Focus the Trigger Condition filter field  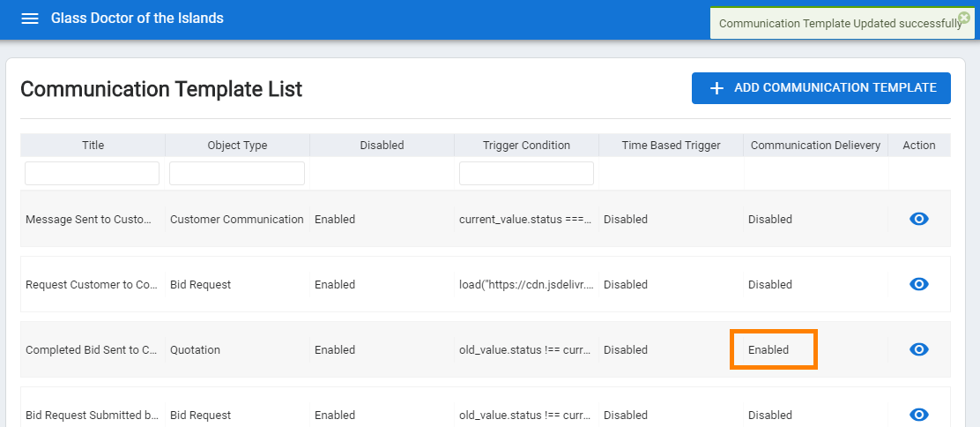coord(526,174)
